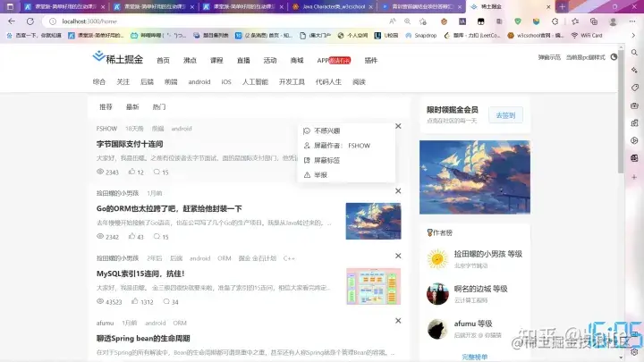Select the 后端 category
Screen dimensions: 644x362
point(147,81)
